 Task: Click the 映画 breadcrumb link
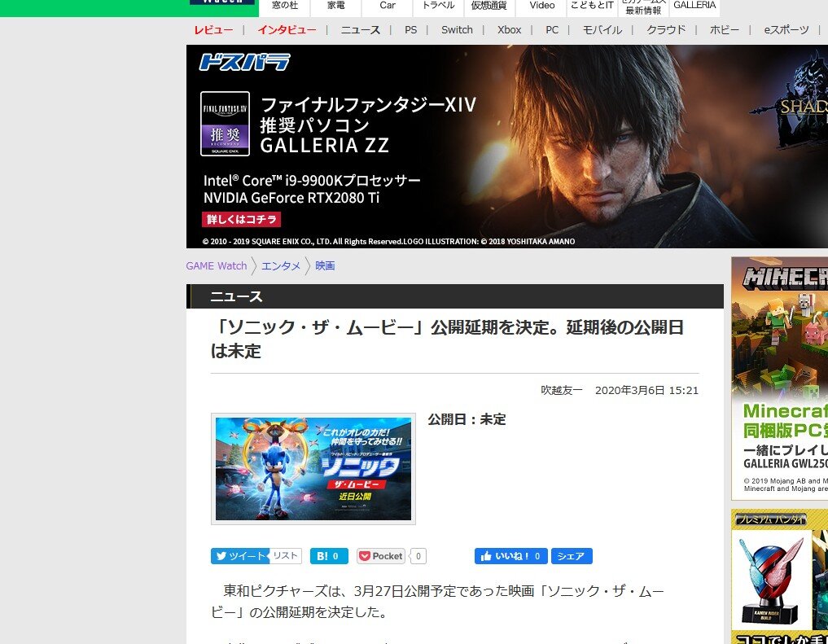325,266
